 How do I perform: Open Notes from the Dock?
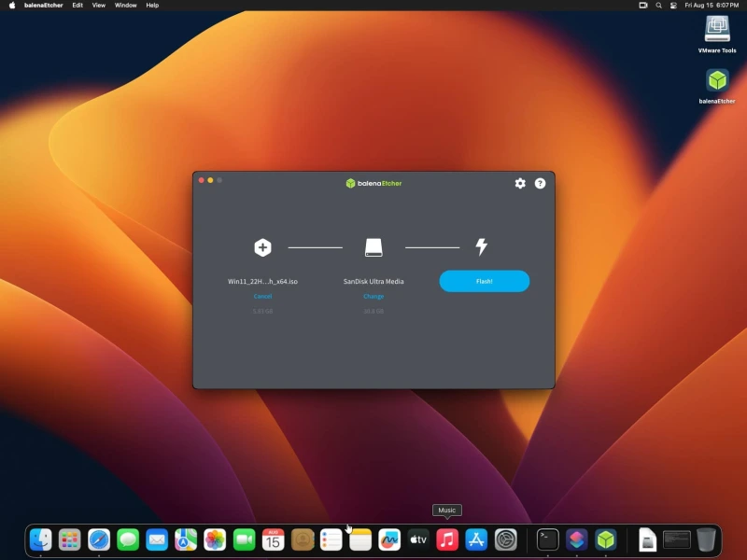(x=360, y=540)
